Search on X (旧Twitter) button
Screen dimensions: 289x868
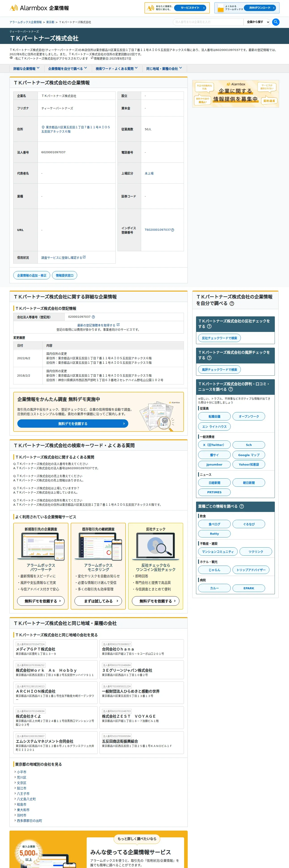[214, 445]
